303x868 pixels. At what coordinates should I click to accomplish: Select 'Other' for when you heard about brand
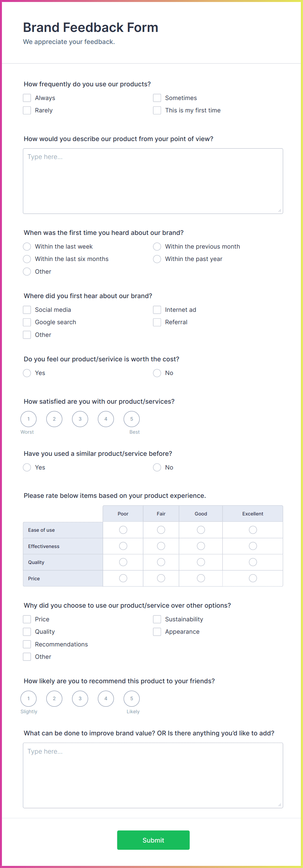27,271
